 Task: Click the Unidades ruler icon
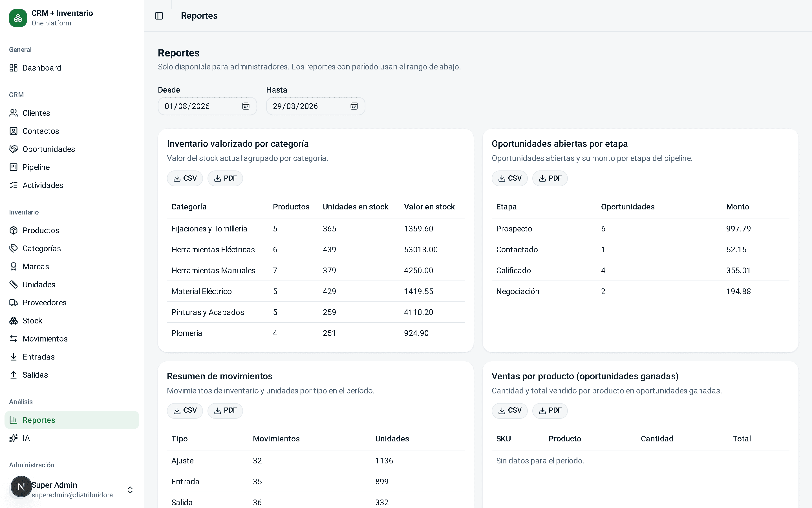14,284
